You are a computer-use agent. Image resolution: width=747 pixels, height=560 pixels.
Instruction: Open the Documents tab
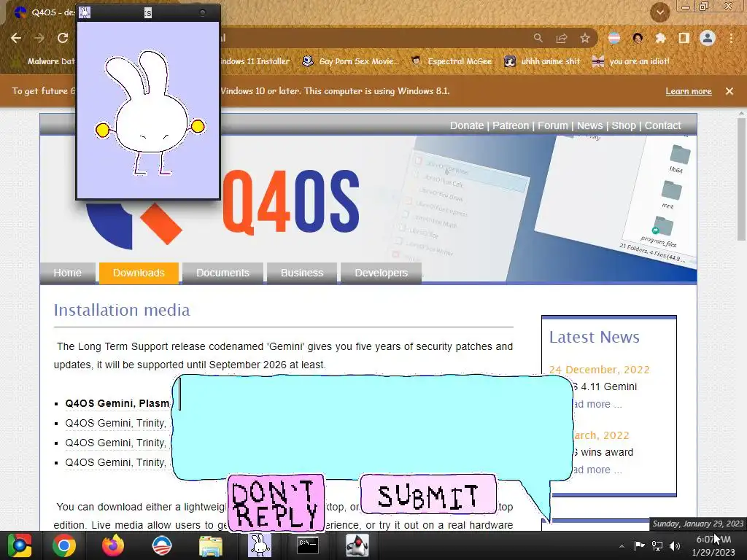pyautogui.click(x=222, y=273)
